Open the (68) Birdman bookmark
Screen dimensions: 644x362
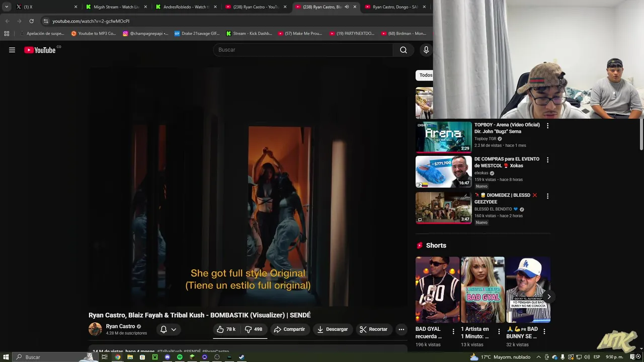[x=404, y=34]
